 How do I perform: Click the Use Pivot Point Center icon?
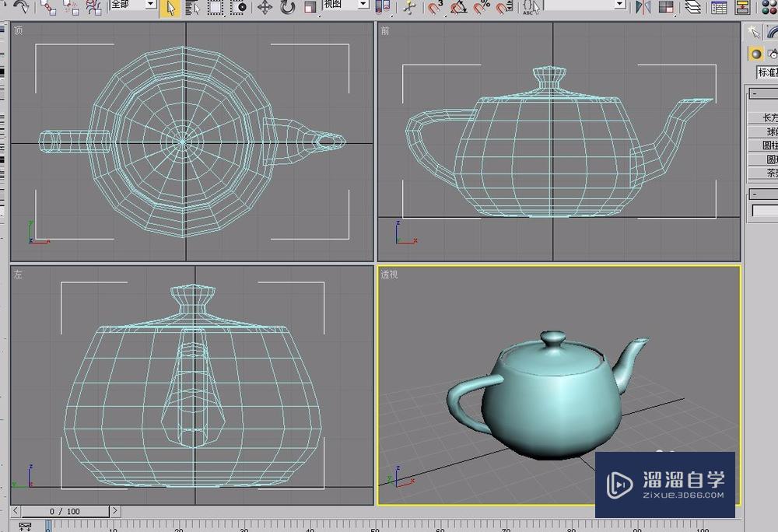pos(383,7)
